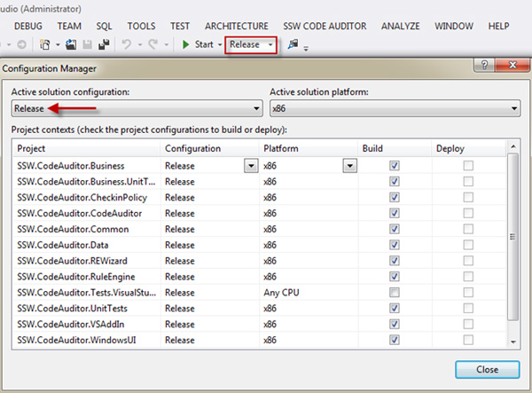Click the Close button in Configuration Manager
Image resolution: width=532 pixels, height=393 pixels.
pyautogui.click(x=487, y=368)
